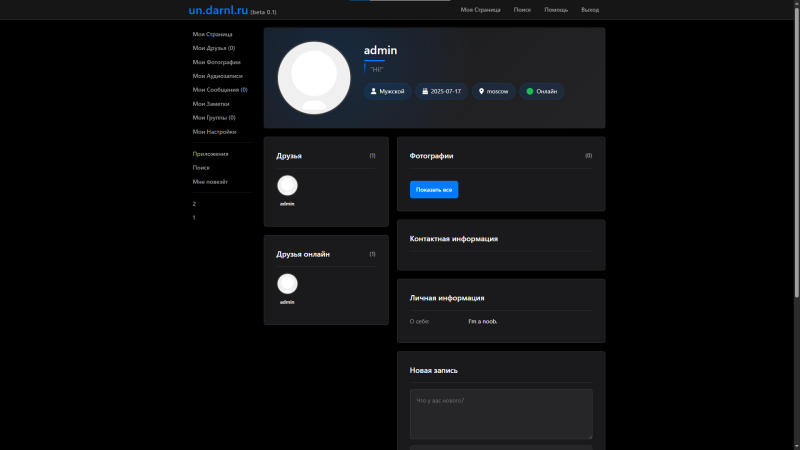Click the Показать все photos button
Image resolution: width=800 pixels, height=450 pixels.
tap(434, 189)
